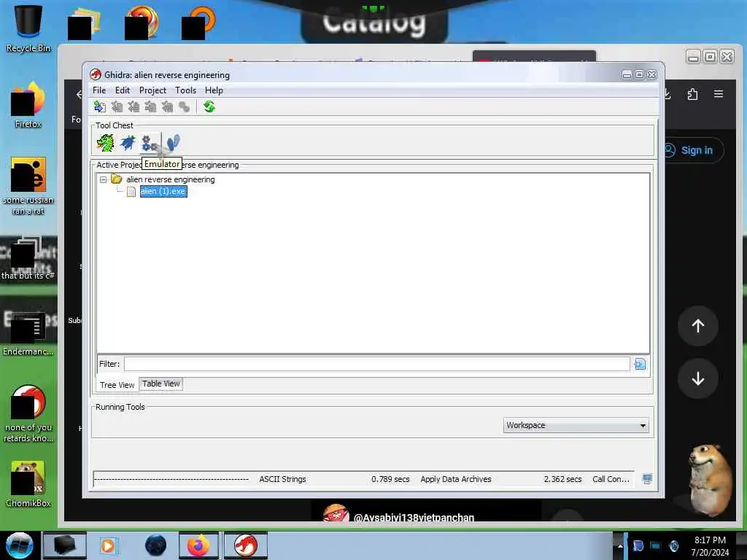Click the @Aysabiyi138vietpanchan username in browser
The height and width of the screenshot is (560, 747).
coord(414,518)
